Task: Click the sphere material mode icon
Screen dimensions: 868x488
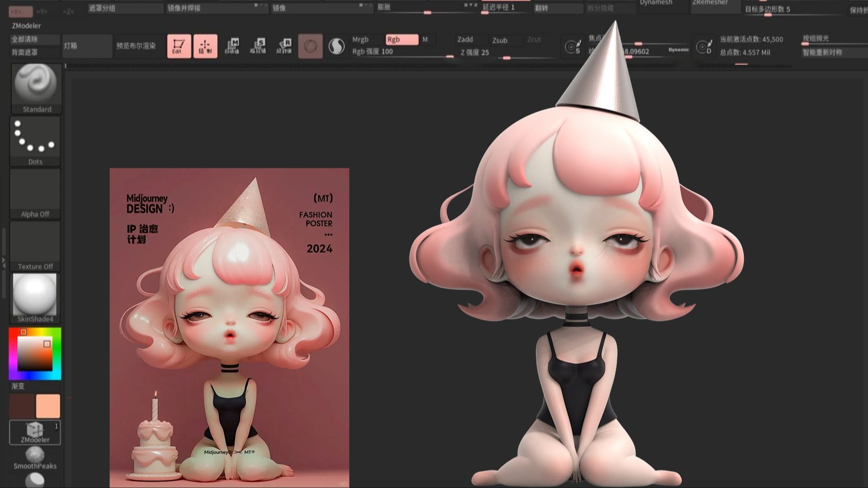Action: tap(310, 46)
